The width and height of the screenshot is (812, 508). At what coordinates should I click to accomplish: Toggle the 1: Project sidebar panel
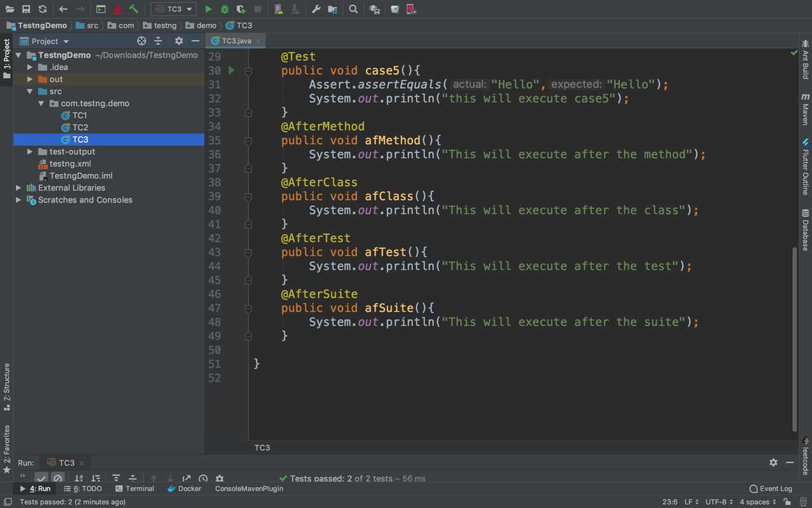(6, 58)
